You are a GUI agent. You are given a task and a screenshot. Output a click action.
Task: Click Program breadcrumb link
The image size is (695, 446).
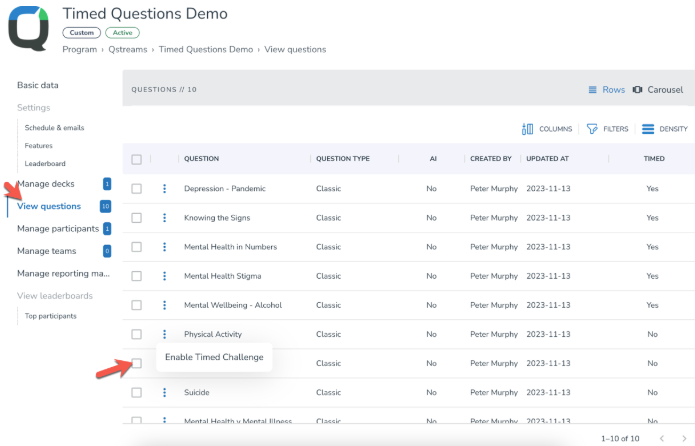(79, 50)
